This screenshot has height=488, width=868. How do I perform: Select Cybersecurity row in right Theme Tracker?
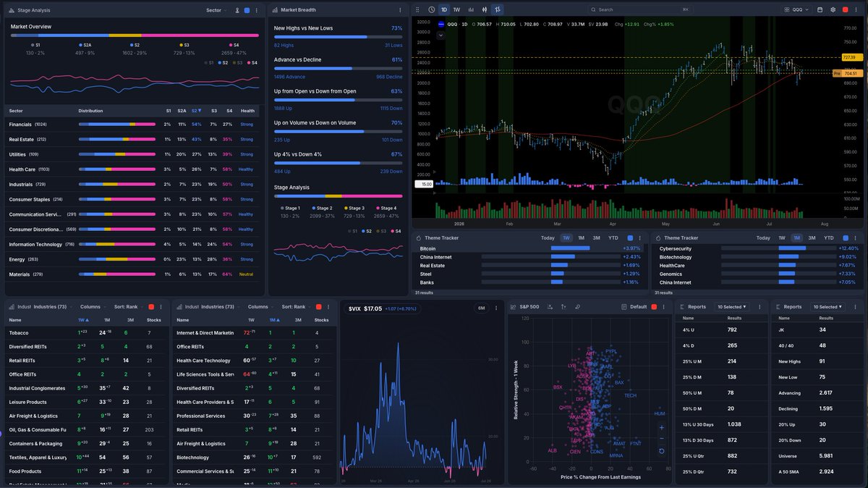coord(757,248)
